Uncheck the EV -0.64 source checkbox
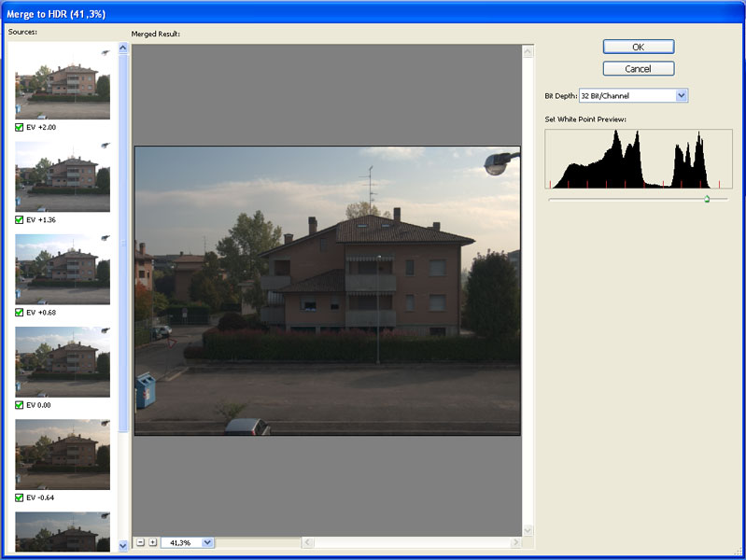746x560 pixels. click(19, 497)
